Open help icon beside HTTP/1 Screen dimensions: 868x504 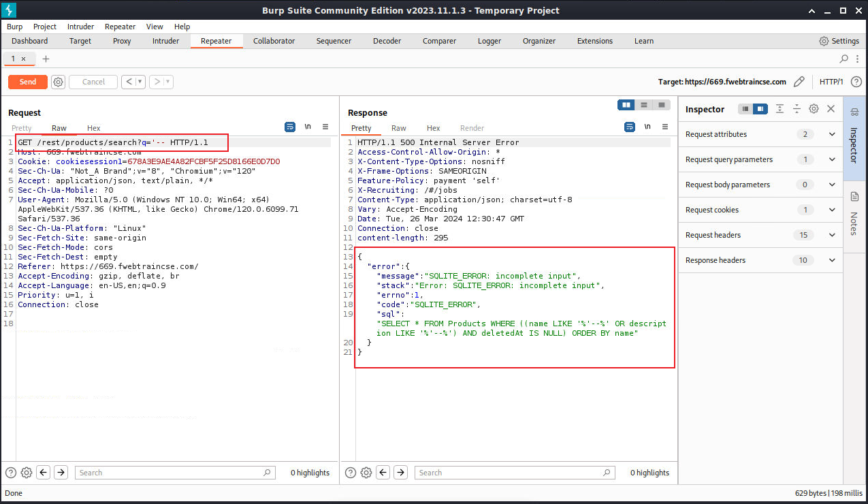(856, 82)
